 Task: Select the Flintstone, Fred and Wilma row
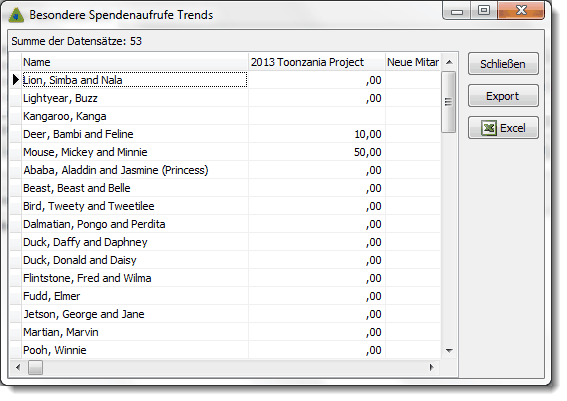pyautogui.click(x=225, y=278)
